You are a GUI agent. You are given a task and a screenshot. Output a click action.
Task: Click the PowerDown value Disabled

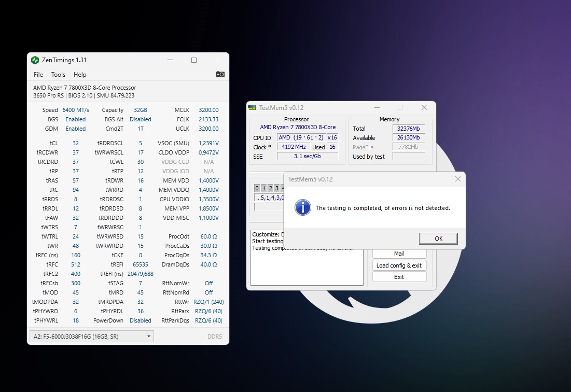[141, 320]
